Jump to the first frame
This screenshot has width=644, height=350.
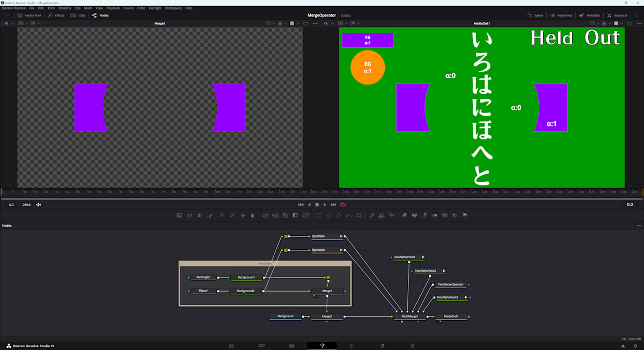(301, 205)
